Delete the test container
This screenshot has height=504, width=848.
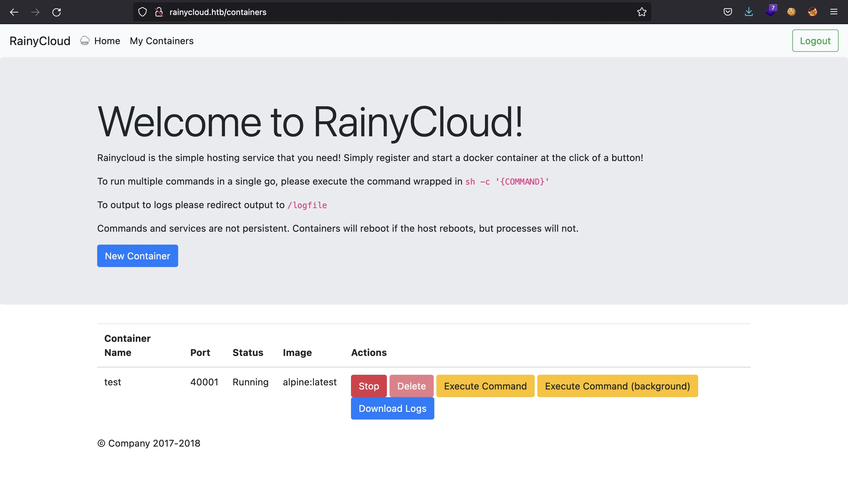[411, 386]
